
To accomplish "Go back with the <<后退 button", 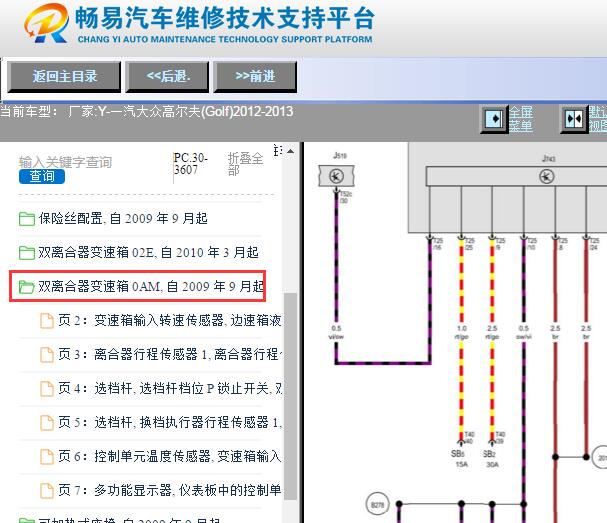I will tap(168, 77).
